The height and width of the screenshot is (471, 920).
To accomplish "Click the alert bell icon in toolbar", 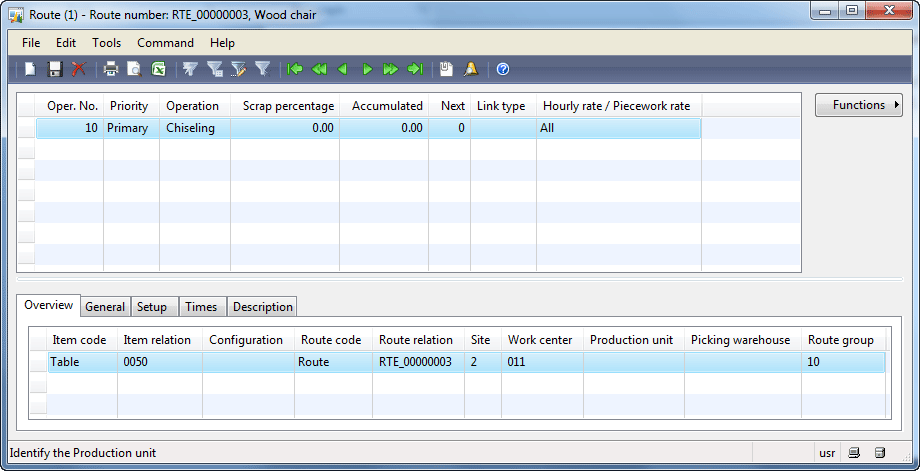I will point(471,69).
